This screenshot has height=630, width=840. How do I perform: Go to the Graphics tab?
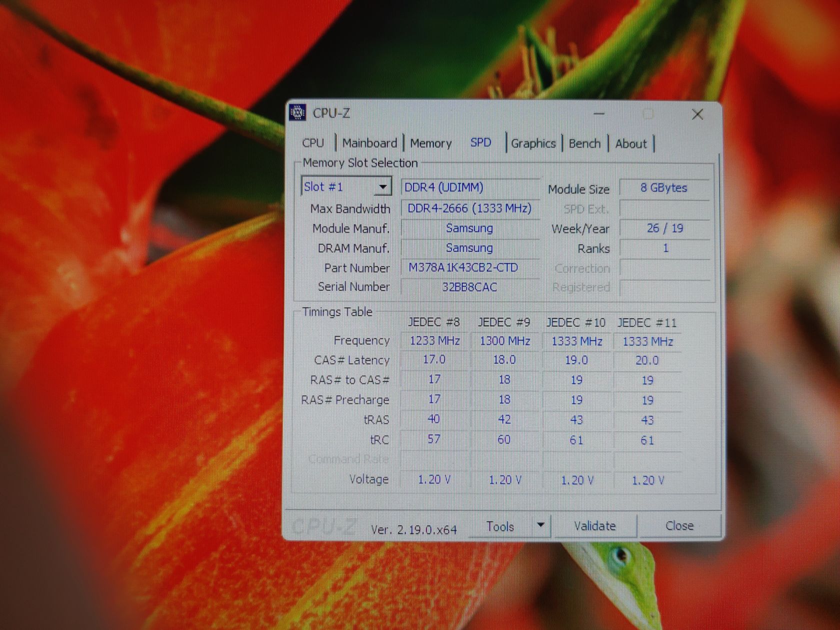(x=533, y=143)
